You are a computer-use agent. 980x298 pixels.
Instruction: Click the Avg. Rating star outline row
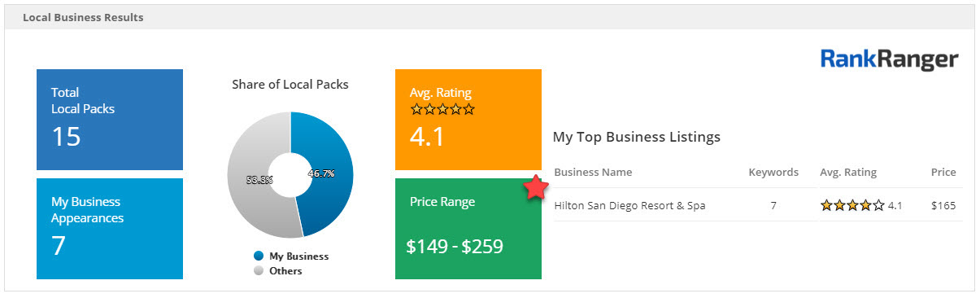(x=442, y=109)
